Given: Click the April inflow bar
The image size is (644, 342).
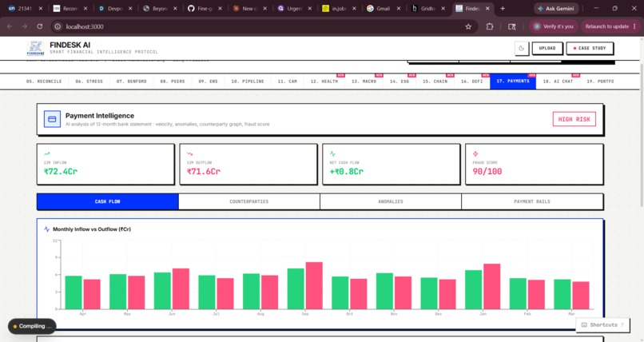Looking at the screenshot, I should 74,292.
